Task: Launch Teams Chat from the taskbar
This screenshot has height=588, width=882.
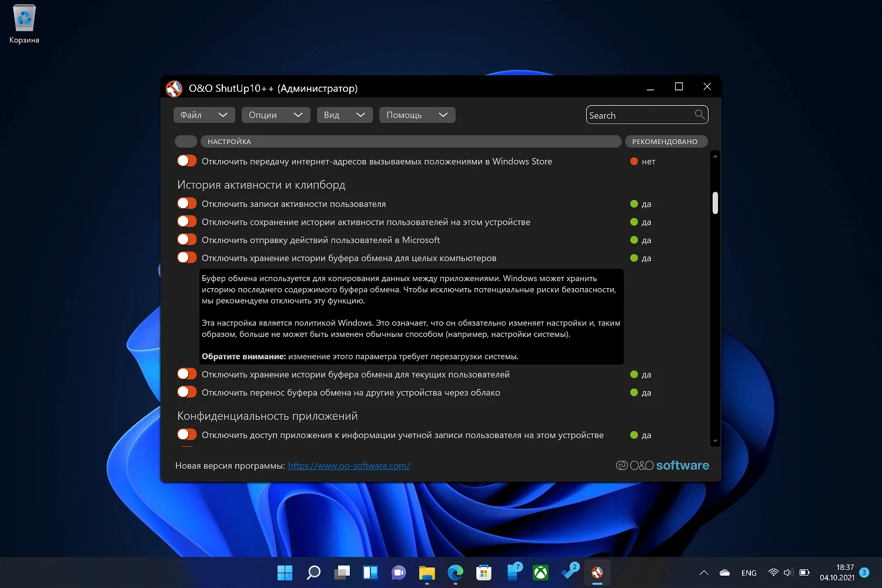Action: point(399,572)
